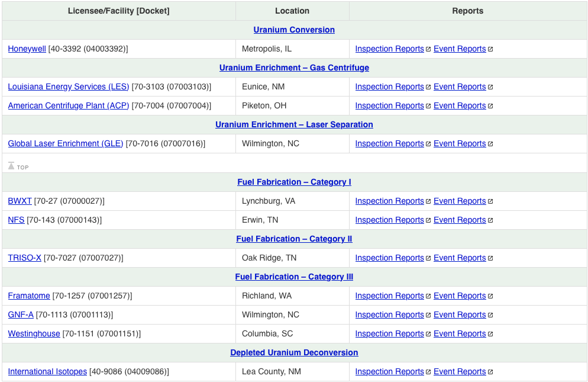The height and width of the screenshot is (382, 588).
Task: View Event Reports for NFS
Action: click(460, 220)
